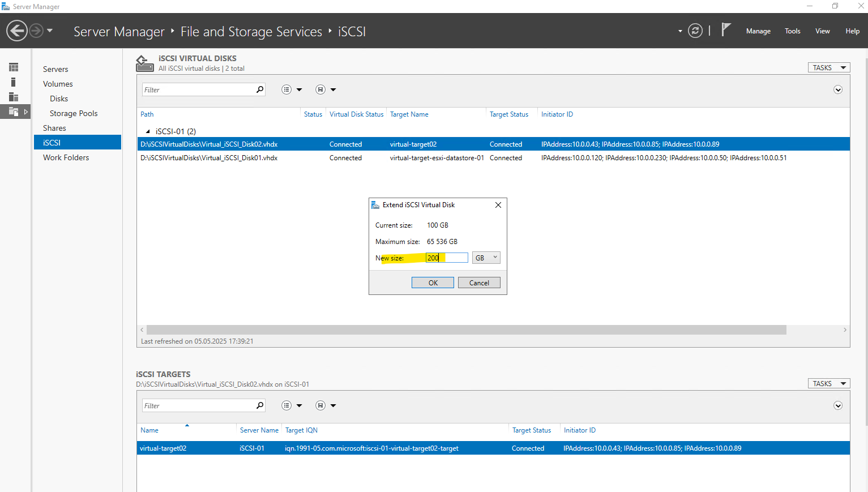Viewport: 868px width, 492px height.
Task: Sort virtual disks by Initiator ID column
Action: click(557, 114)
